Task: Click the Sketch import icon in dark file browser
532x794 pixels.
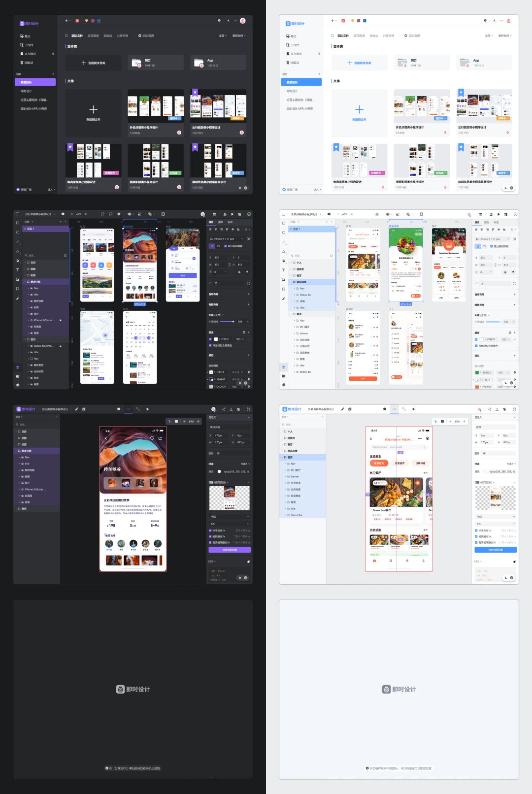Action: (x=87, y=21)
